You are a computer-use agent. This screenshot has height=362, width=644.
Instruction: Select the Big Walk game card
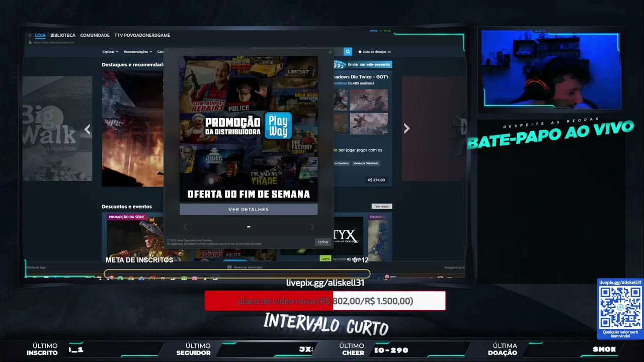pyautogui.click(x=57, y=129)
